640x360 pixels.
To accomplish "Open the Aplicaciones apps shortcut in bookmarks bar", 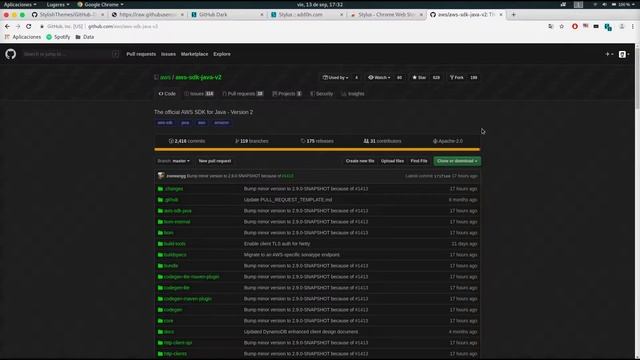I will pos(23,37).
